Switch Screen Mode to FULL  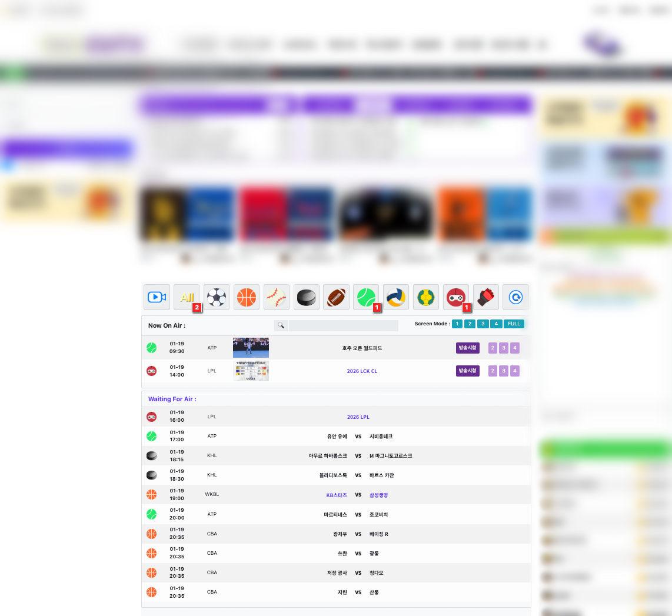[x=514, y=324]
